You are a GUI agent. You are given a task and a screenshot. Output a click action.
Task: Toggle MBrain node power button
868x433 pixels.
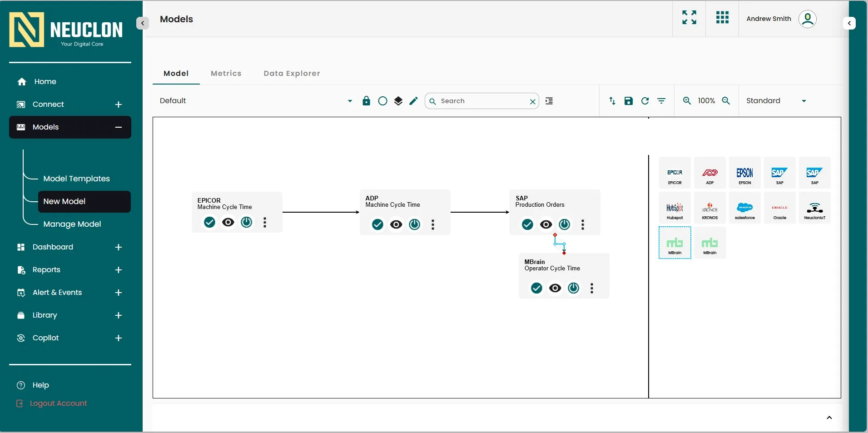click(x=574, y=288)
